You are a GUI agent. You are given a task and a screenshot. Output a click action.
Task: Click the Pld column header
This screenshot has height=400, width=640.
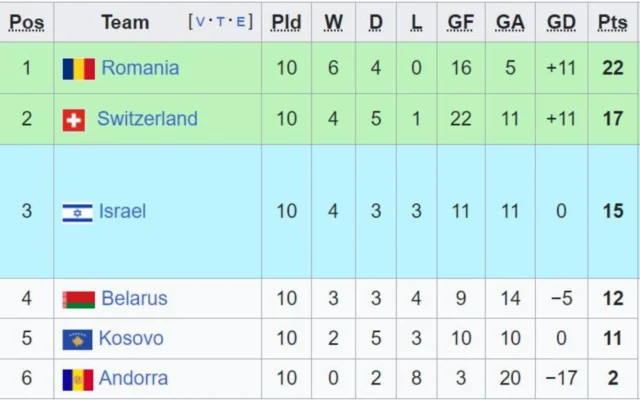point(286,22)
